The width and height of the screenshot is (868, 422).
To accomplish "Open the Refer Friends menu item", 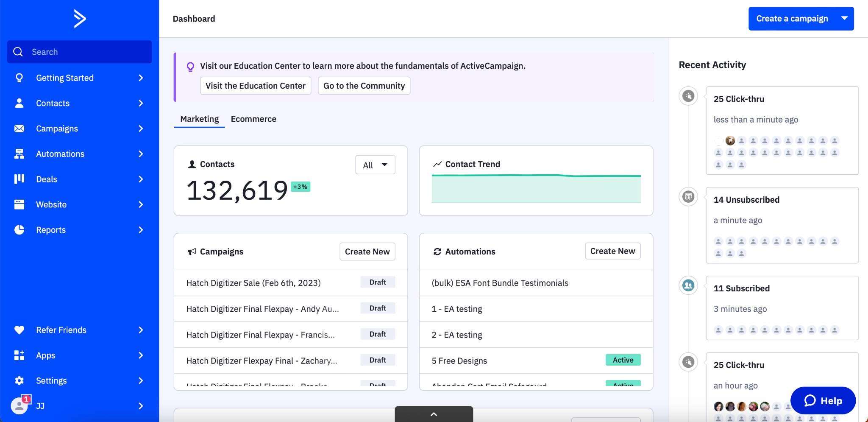I will pyautogui.click(x=79, y=330).
